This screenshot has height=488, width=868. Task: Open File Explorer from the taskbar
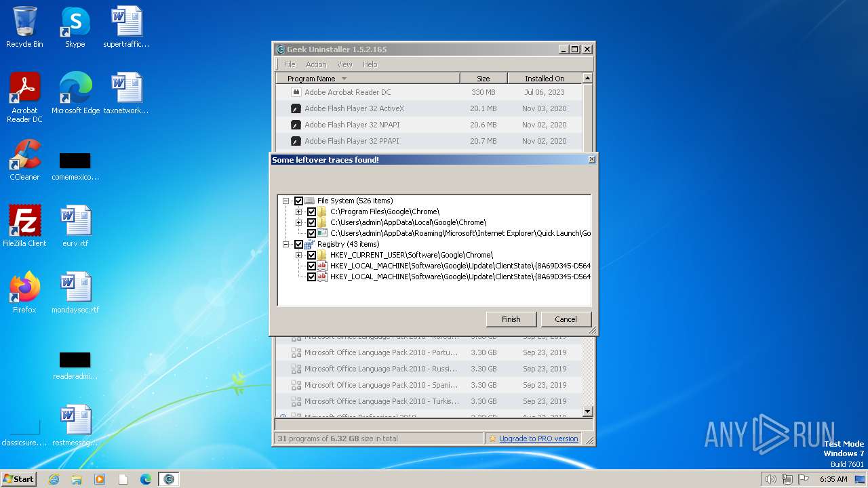pyautogui.click(x=77, y=479)
